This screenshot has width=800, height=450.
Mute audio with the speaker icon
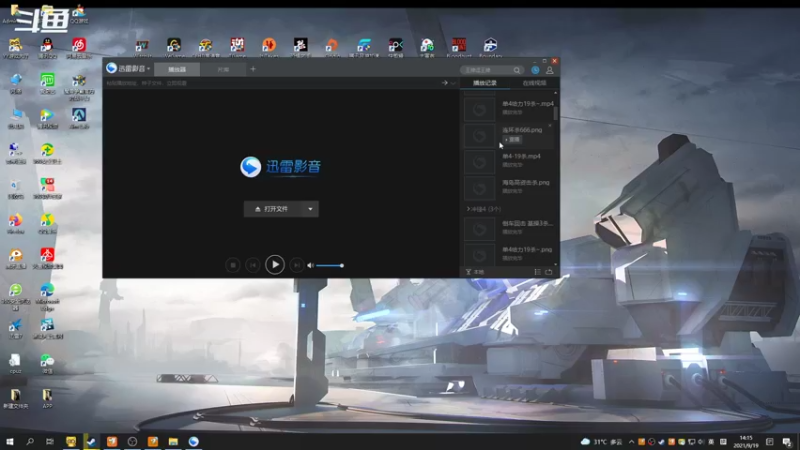(310, 265)
